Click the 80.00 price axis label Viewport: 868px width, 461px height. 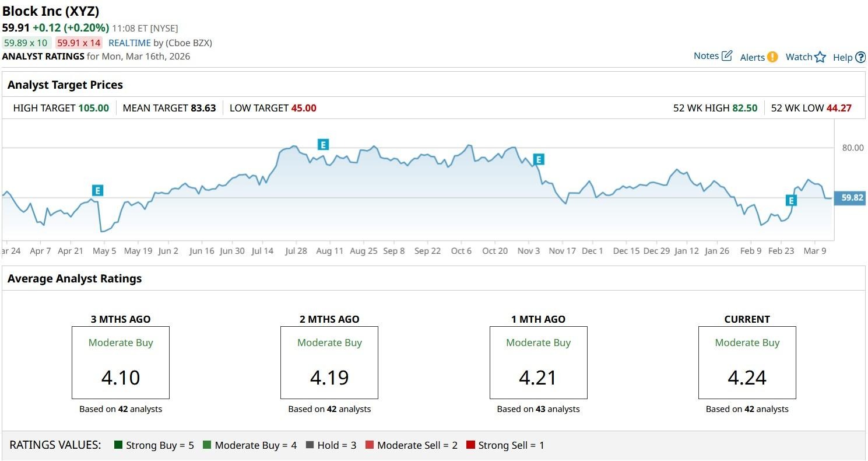point(853,148)
